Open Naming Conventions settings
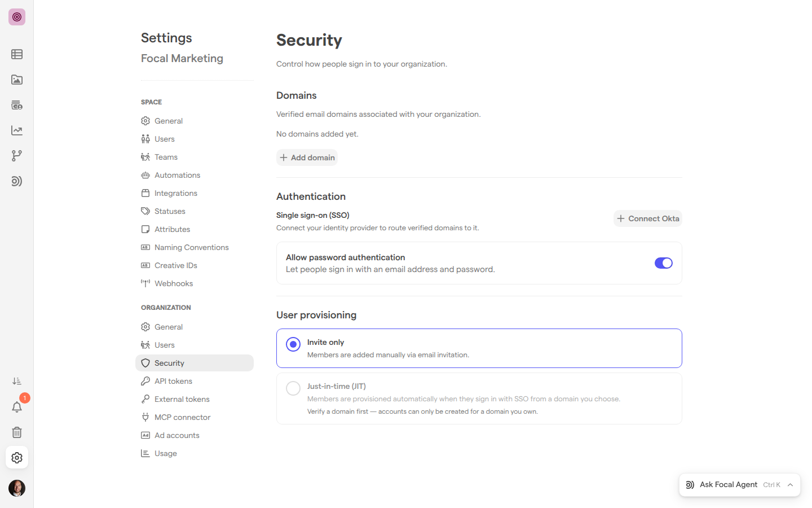The image size is (812, 508). tap(195, 247)
